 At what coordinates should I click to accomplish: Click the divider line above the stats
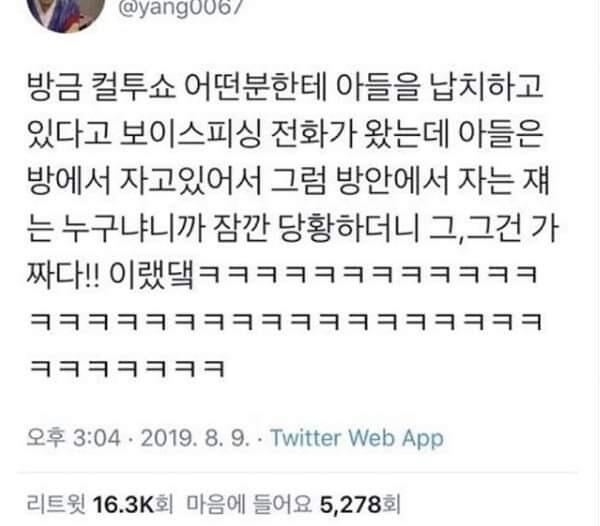pos(298,474)
